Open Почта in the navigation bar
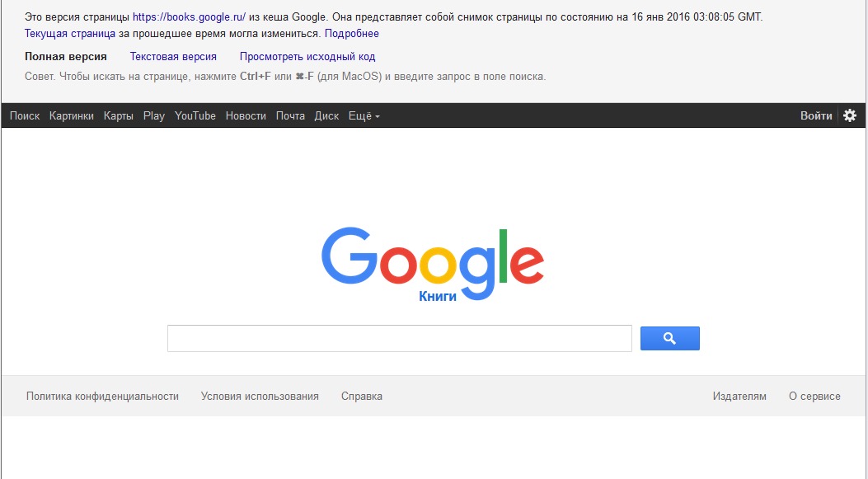 pyautogui.click(x=290, y=115)
